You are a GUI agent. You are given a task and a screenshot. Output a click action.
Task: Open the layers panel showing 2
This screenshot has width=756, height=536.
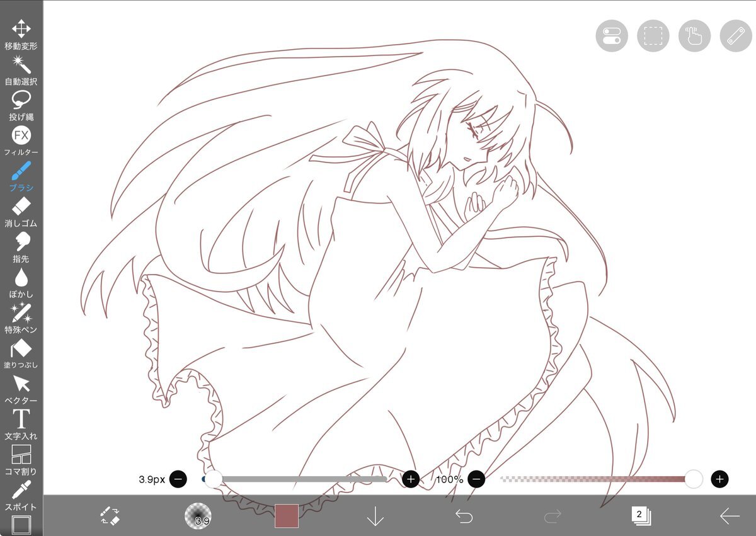click(641, 516)
